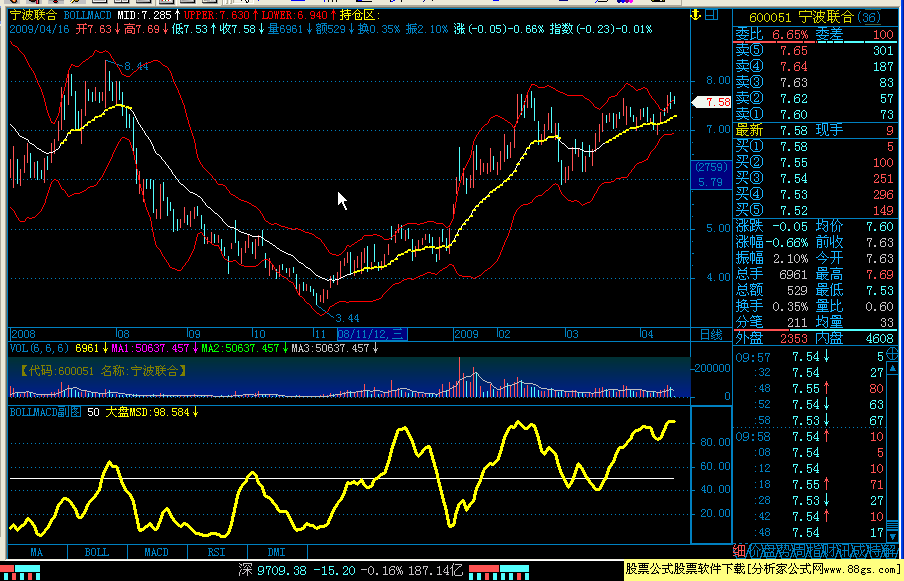Click the 卖① 7.60 ask row
The height and width of the screenshot is (581, 904).
pos(815,114)
